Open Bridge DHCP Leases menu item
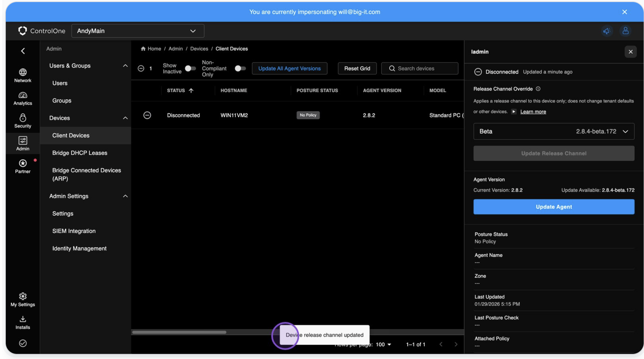Viewport: 644px width, 359px height. coord(80,153)
